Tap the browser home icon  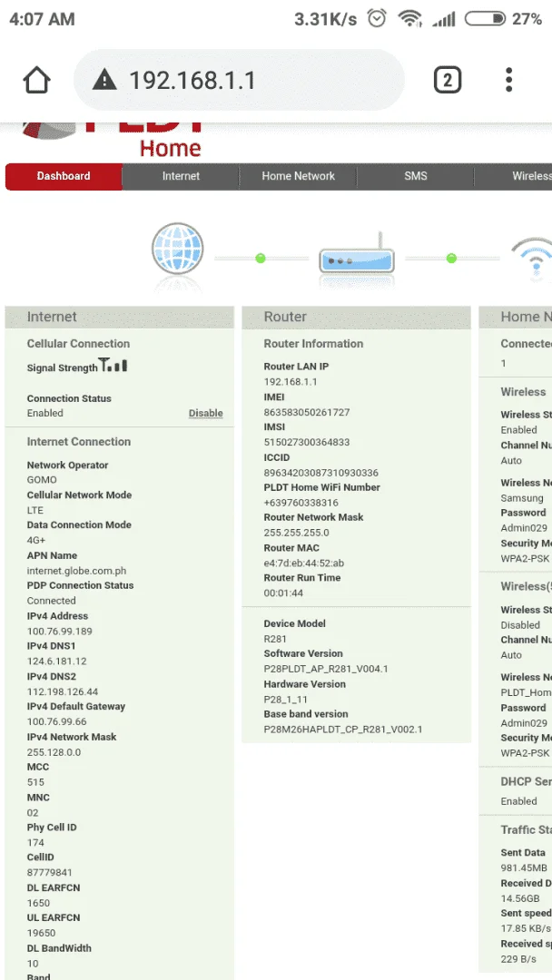pyautogui.click(x=36, y=80)
